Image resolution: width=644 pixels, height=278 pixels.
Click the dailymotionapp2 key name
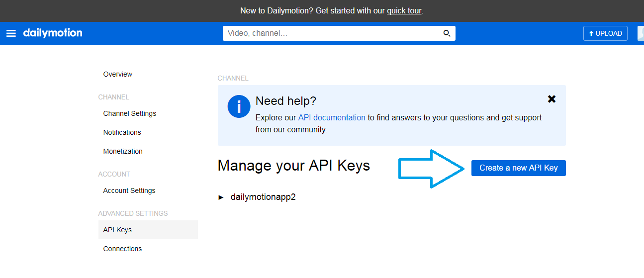click(x=263, y=197)
